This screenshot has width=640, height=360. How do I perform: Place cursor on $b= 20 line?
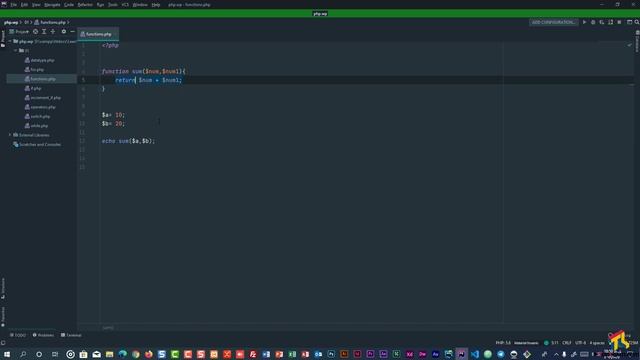pyautogui.click(x=113, y=124)
